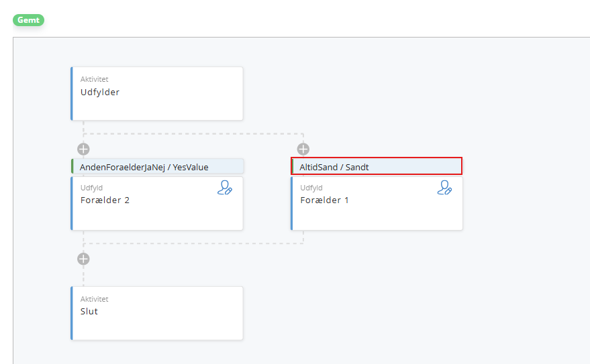The height and width of the screenshot is (364, 590).
Task: Open the Forælder 1 card body
Action: 377,203
